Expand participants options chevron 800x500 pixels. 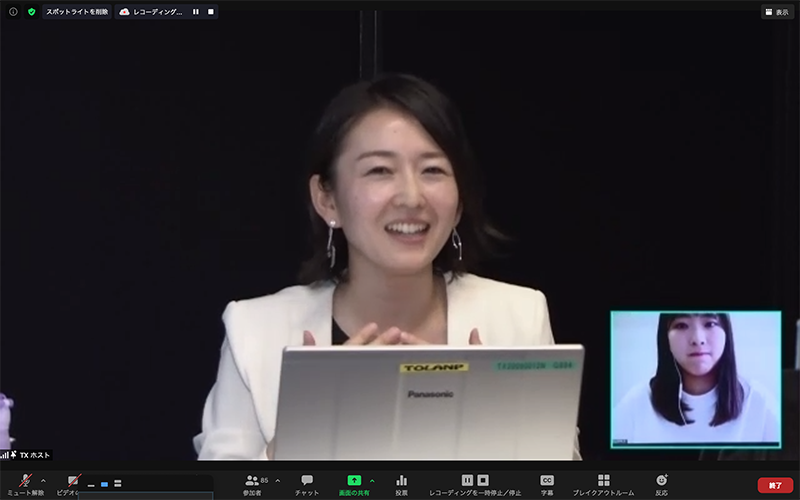(277, 480)
